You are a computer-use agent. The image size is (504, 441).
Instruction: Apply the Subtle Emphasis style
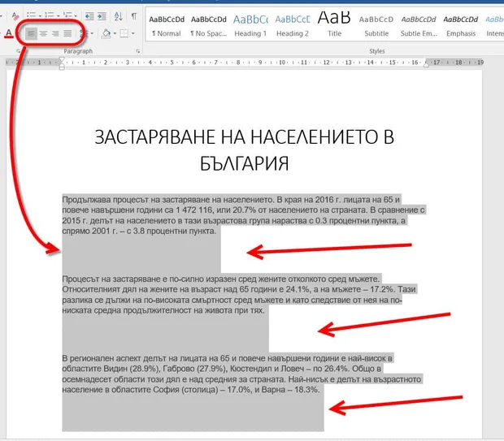[x=419, y=26]
